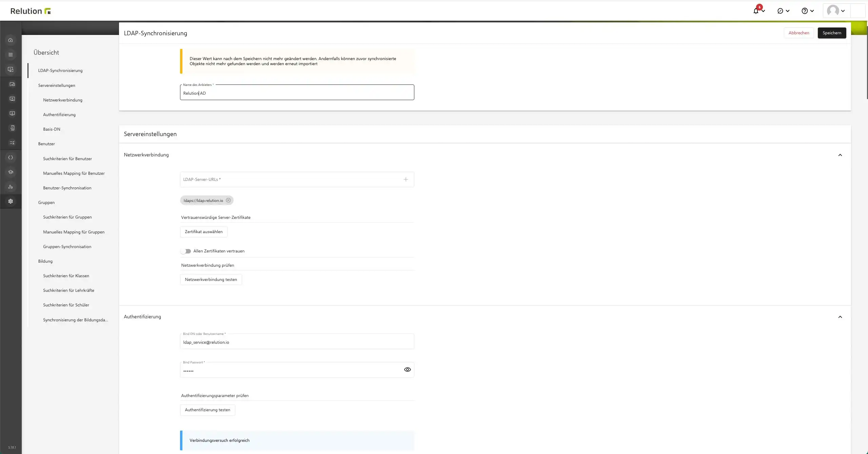Expand the notifications dropdown arrow

(x=763, y=11)
